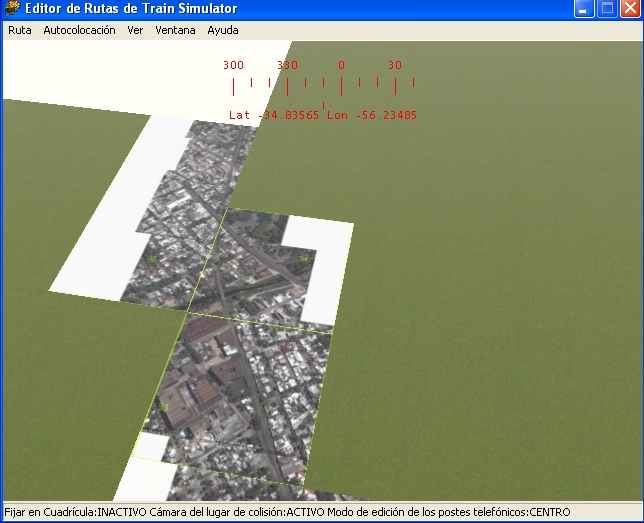Viewport: 644px width, 523px height.
Task: Open the Autocolocación menu
Action: pyautogui.click(x=79, y=30)
